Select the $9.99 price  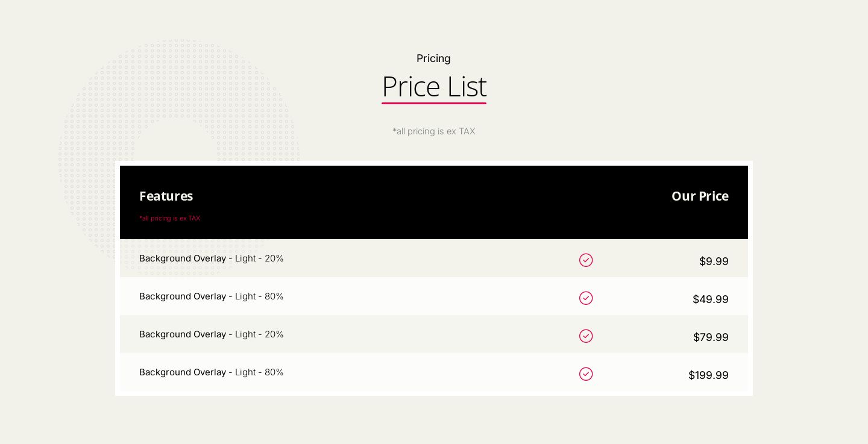point(714,261)
